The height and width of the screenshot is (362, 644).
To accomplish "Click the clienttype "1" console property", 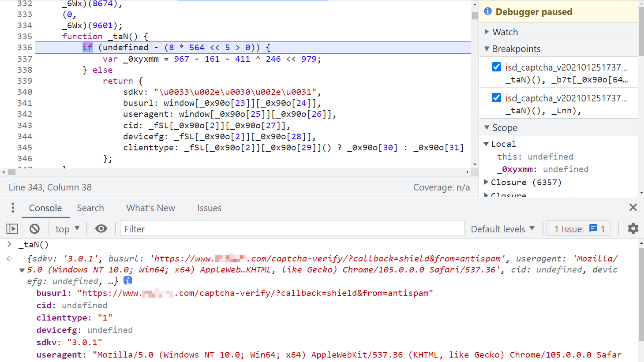I will tap(75, 317).
